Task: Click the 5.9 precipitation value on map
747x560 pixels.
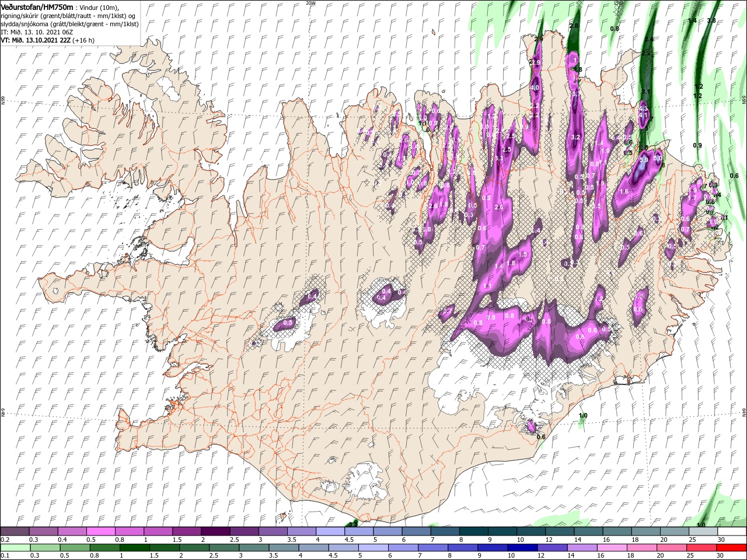Action: pos(644,159)
